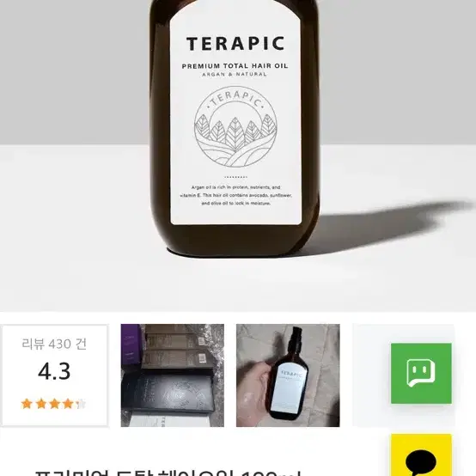
Task: Click the first orange rating star
Action: pos(27,404)
